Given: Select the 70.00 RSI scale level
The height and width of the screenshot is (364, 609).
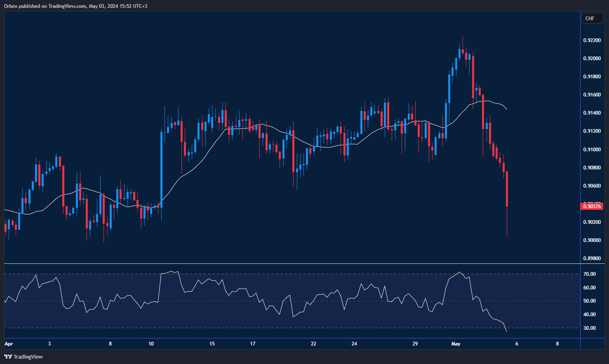Looking at the screenshot, I should (x=590, y=273).
